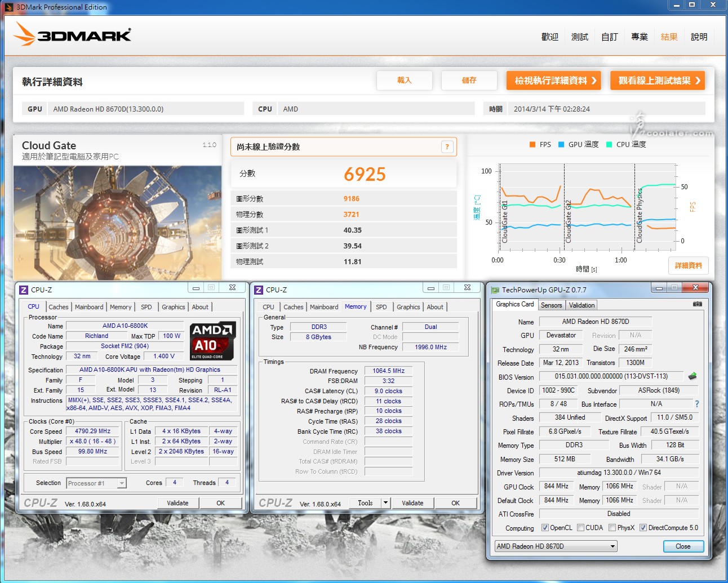Click the DRAM Frequency 1064.5 MHz field

pyautogui.click(x=389, y=371)
